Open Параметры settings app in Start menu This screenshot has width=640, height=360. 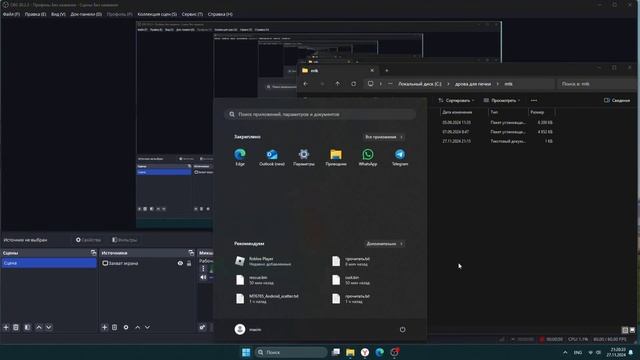[x=304, y=157]
